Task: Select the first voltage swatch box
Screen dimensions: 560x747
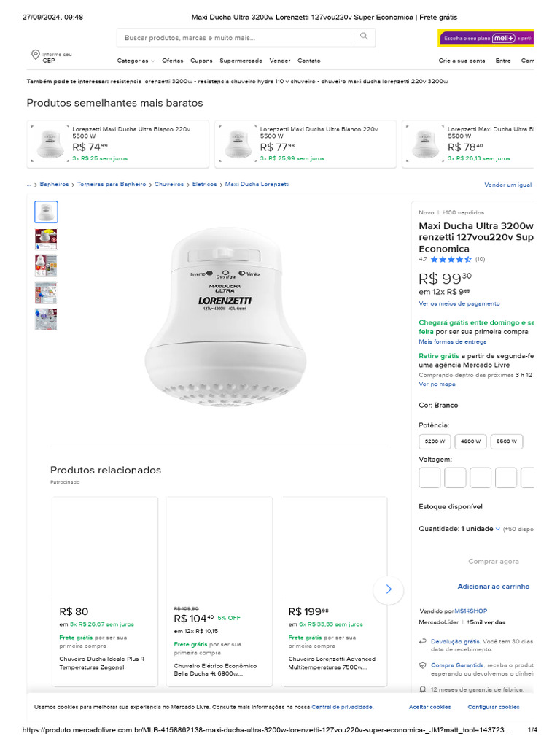Action: click(x=430, y=478)
